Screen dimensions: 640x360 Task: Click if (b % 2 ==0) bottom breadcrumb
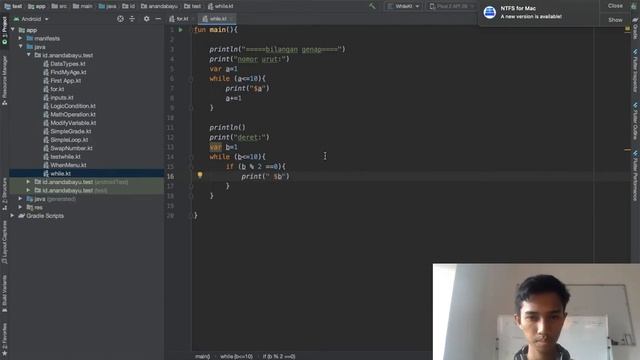click(x=279, y=356)
